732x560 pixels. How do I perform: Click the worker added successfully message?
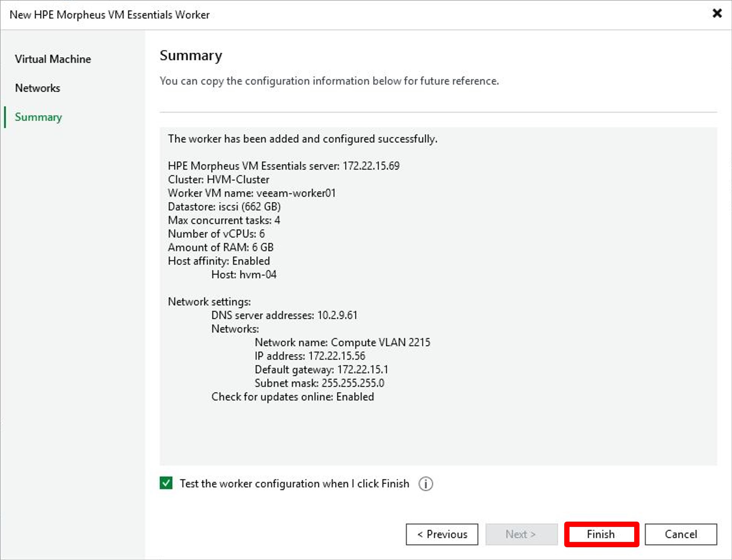click(303, 139)
